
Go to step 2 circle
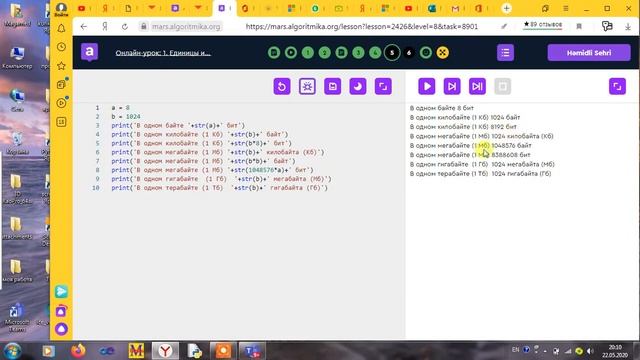tap(324, 53)
